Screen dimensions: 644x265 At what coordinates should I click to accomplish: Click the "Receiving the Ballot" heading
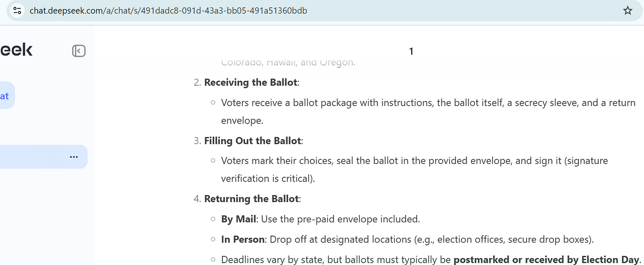click(251, 83)
